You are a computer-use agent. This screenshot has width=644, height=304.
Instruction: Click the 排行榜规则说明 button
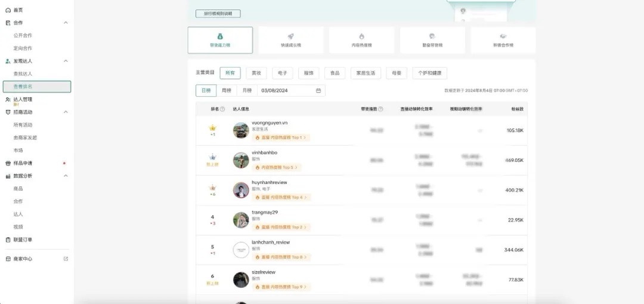coord(218,14)
